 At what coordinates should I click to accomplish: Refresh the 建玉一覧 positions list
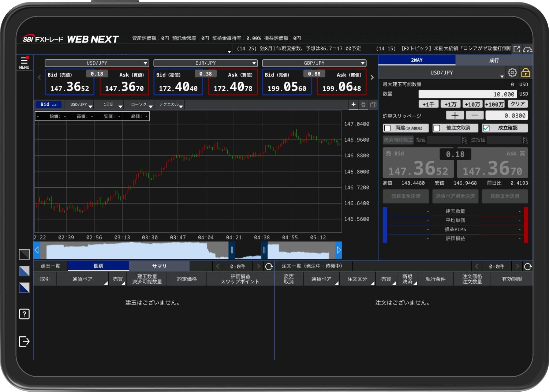[269, 266]
